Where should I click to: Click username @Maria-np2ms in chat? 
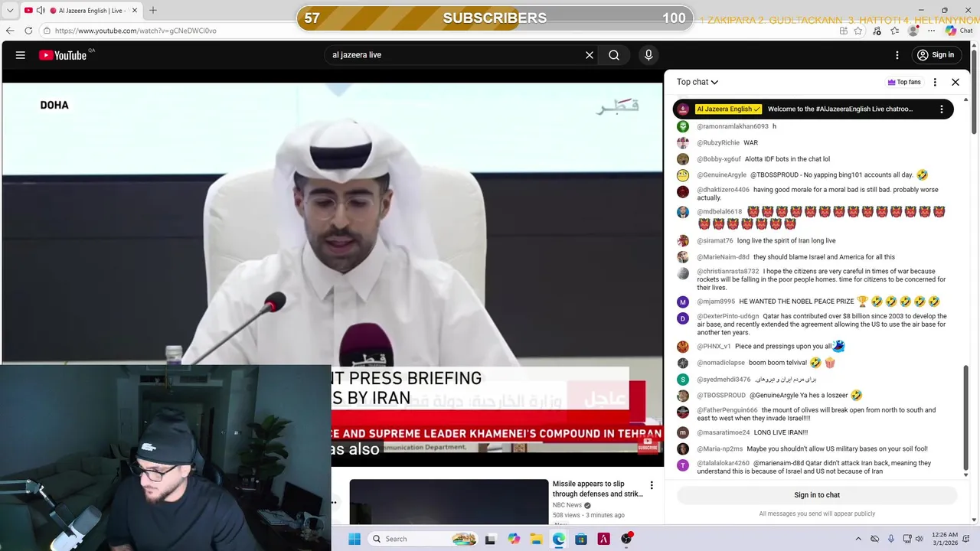point(720,449)
